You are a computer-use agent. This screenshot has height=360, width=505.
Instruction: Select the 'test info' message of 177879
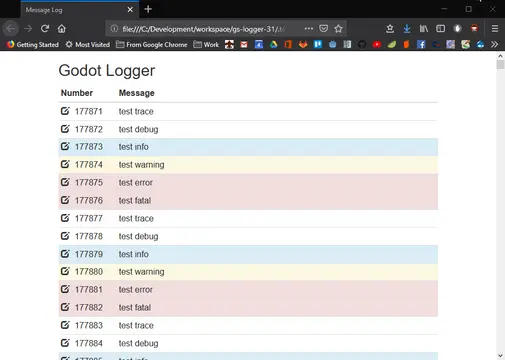pos(134,254)
